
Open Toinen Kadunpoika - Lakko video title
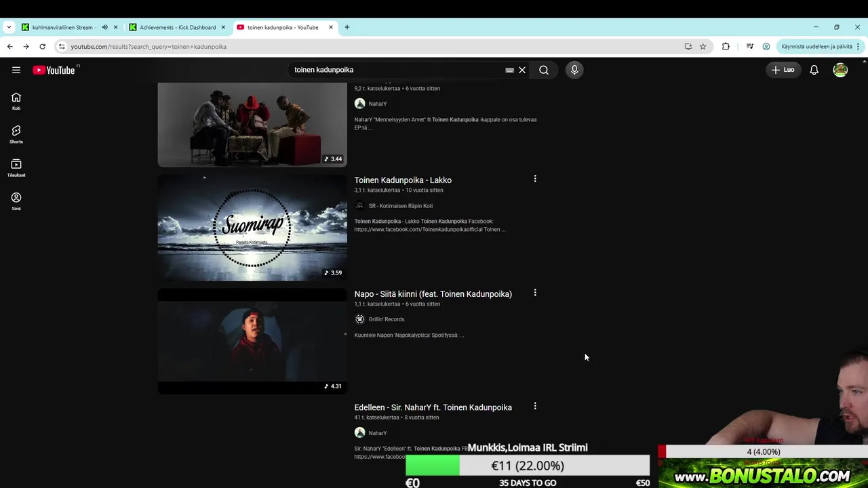403,180
